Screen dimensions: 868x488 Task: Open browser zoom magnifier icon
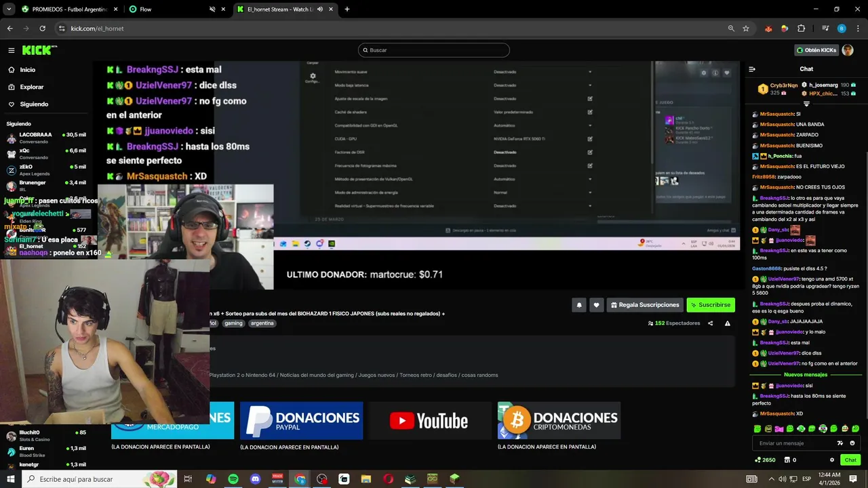(731, 28)
